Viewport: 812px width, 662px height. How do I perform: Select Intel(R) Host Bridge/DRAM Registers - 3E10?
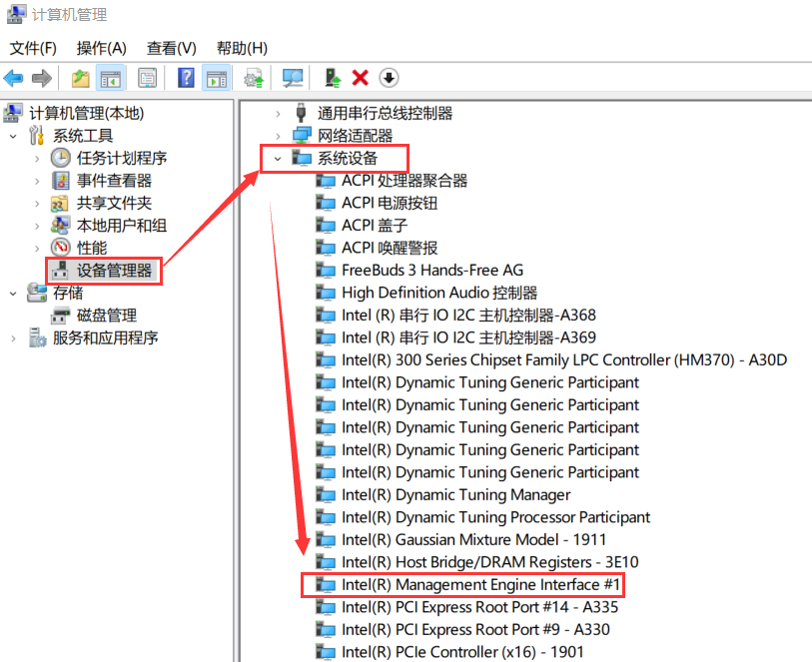click(x=489, y=562)
